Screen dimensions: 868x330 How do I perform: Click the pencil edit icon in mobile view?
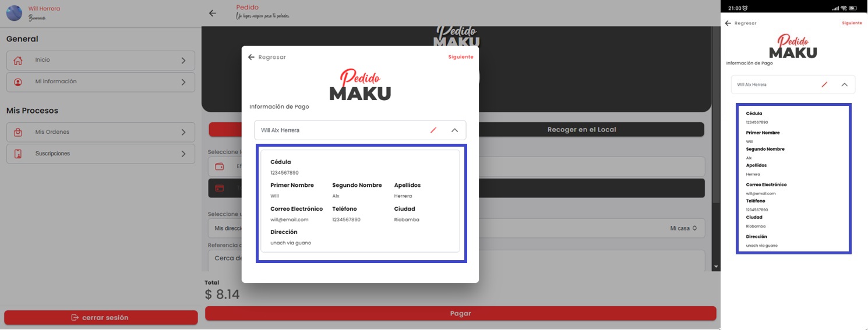pos(824,85)
